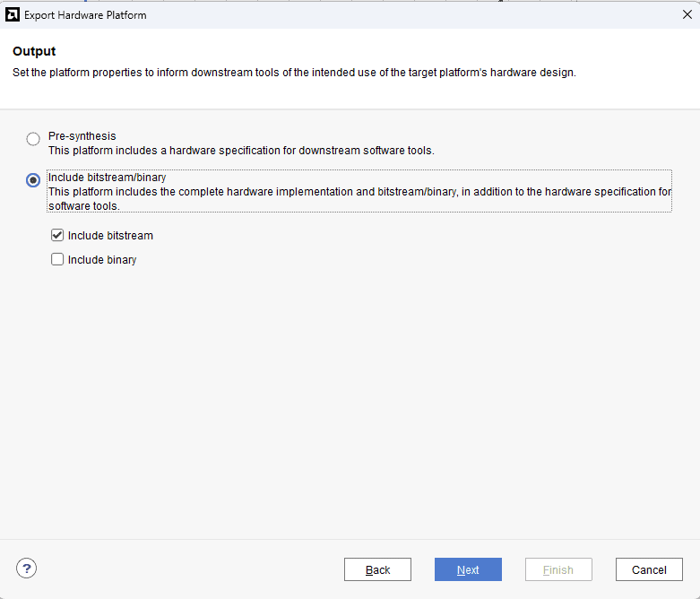This screenshot has width=700, height=599.
Task: Cancel the hardware platform export
Action: coord(649,569)
